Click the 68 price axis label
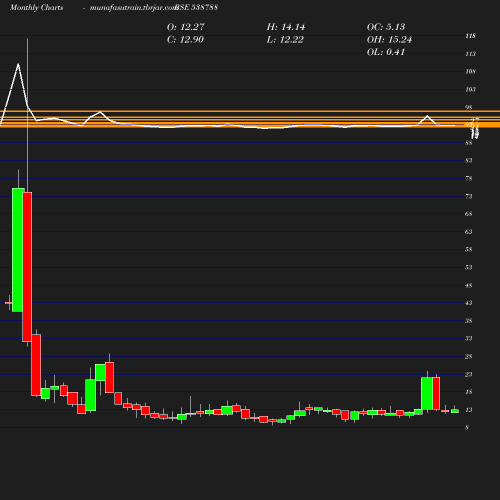The width and height of the screenshot is (500, 500). (x=469, y=214)
